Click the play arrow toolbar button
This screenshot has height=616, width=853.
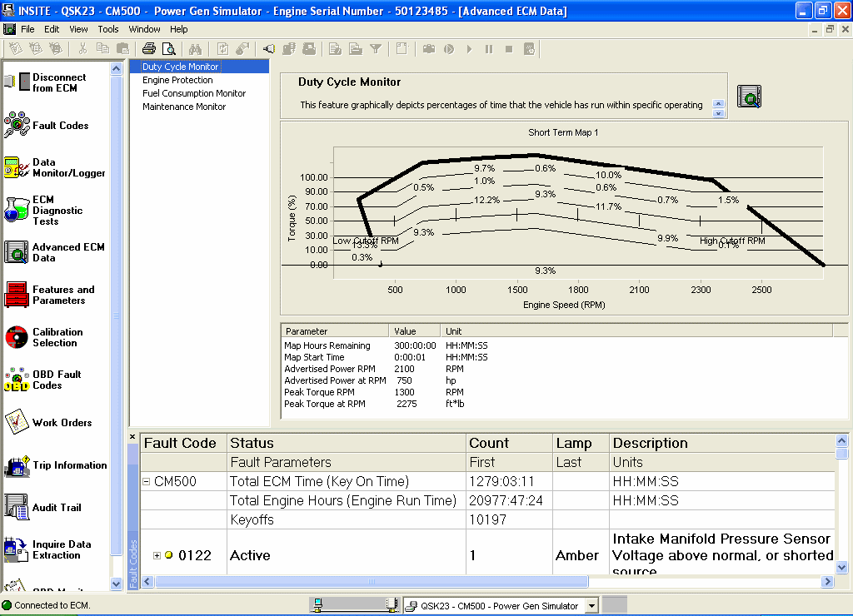pyautogui.click(x=469, y=49)
